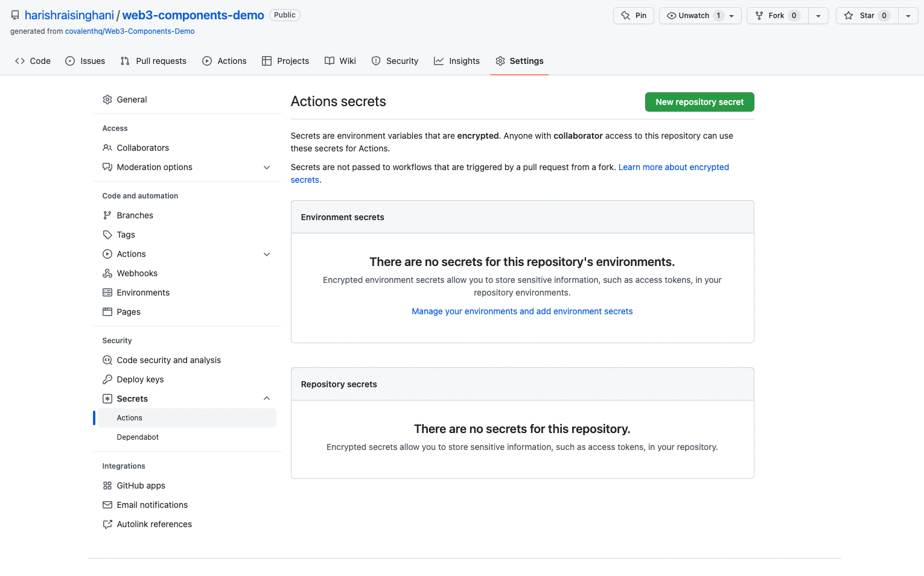Open the Unwatch dropdown arrow
Screen dimensions: 924x576
click(731, 16)
